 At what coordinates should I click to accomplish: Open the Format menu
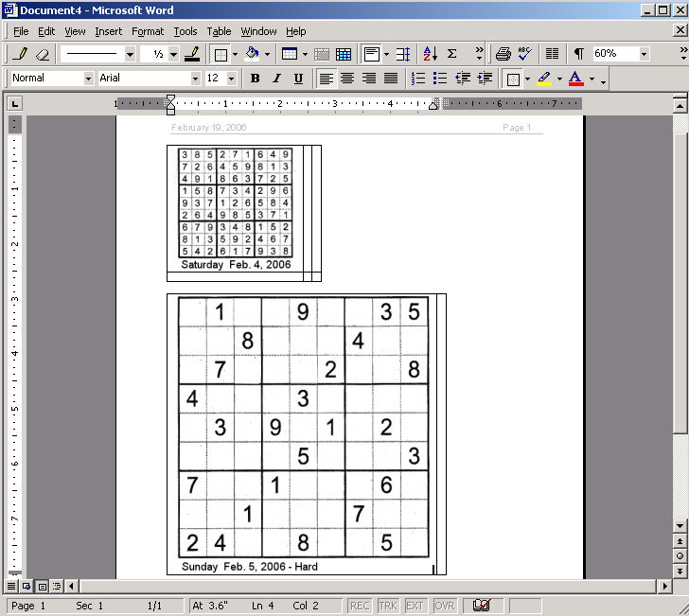click(x=148, y=31)
